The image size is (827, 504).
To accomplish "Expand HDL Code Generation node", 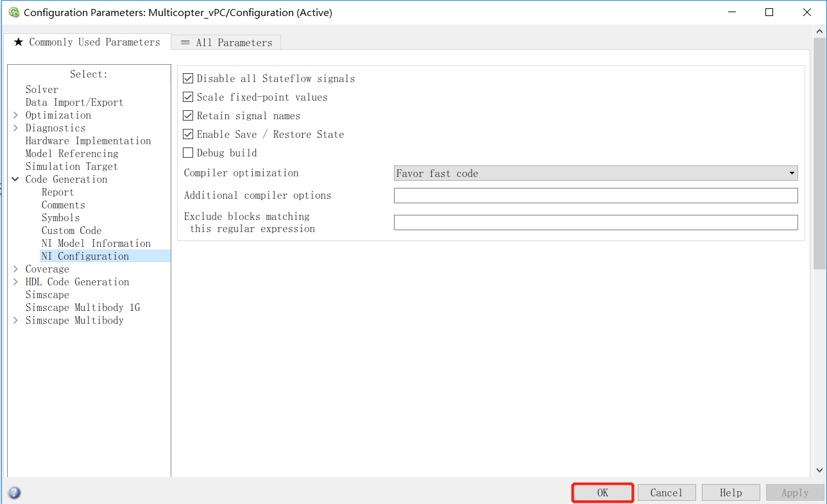I will (15, 282).
